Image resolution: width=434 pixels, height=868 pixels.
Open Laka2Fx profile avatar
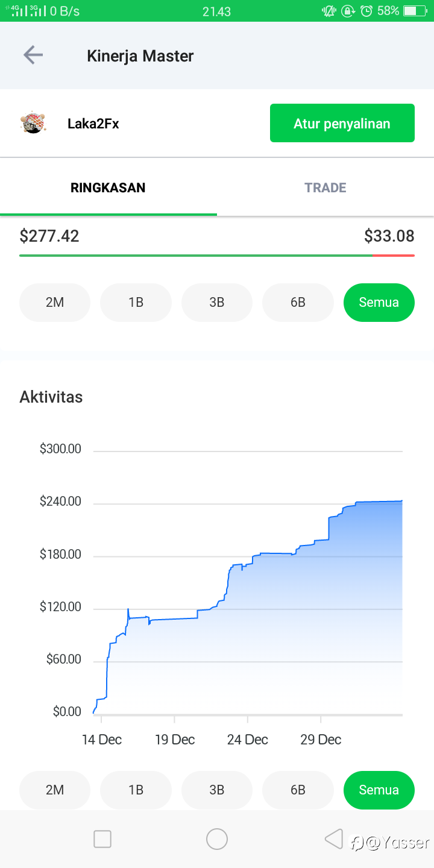33,123
